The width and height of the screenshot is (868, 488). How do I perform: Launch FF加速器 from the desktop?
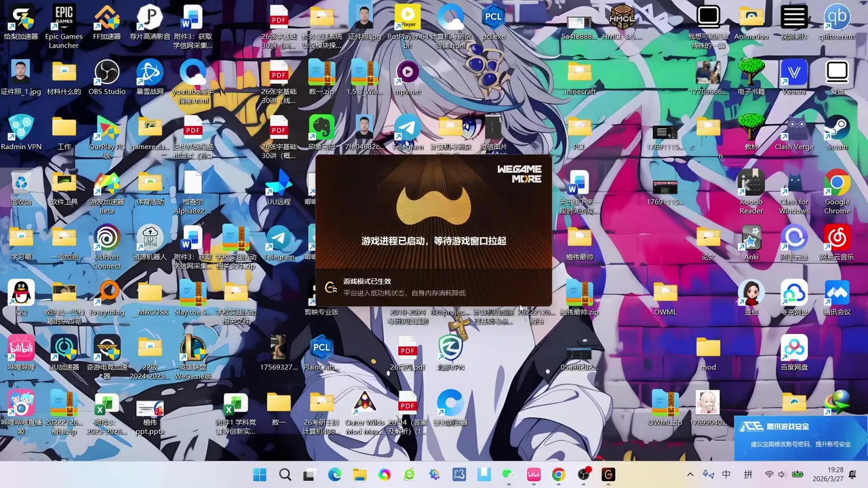point(107,22)
